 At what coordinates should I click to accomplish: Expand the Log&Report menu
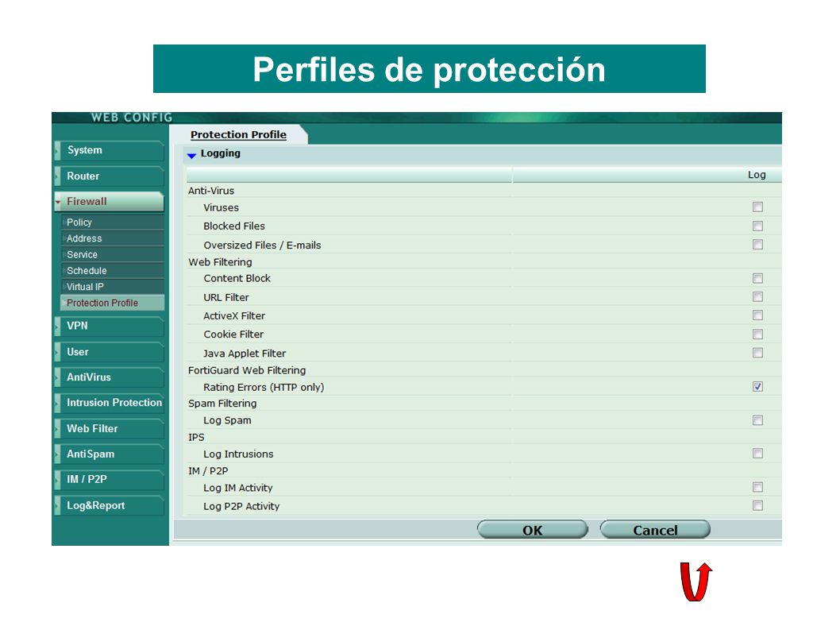110,505
